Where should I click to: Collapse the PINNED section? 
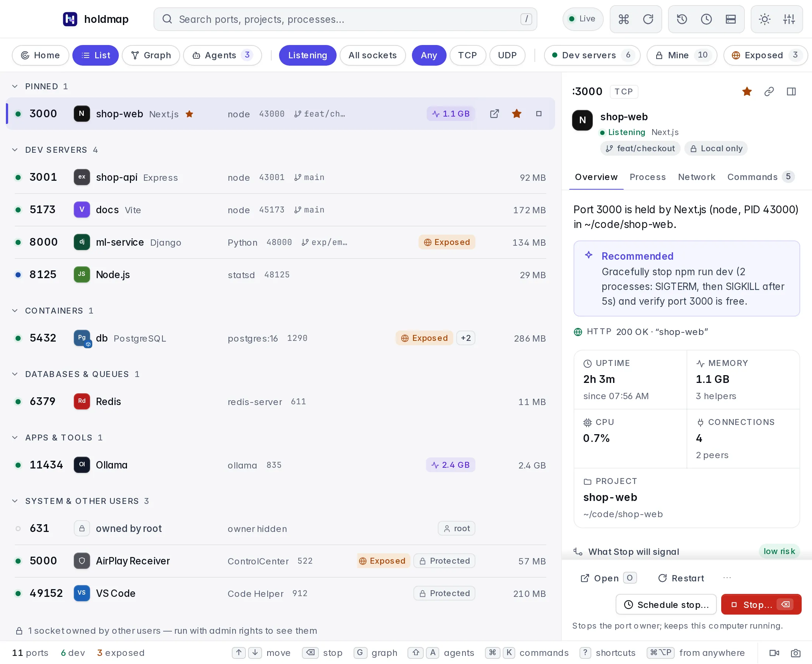tap(40, 86)
